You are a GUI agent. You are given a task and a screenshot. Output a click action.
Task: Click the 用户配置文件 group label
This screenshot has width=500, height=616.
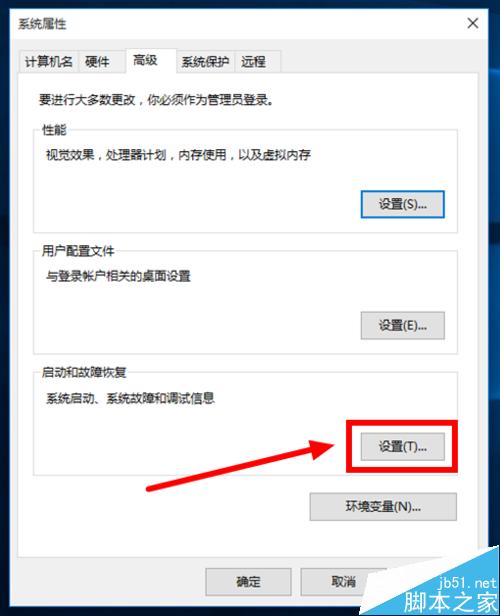pyautogui.click(x=78, y=251)
